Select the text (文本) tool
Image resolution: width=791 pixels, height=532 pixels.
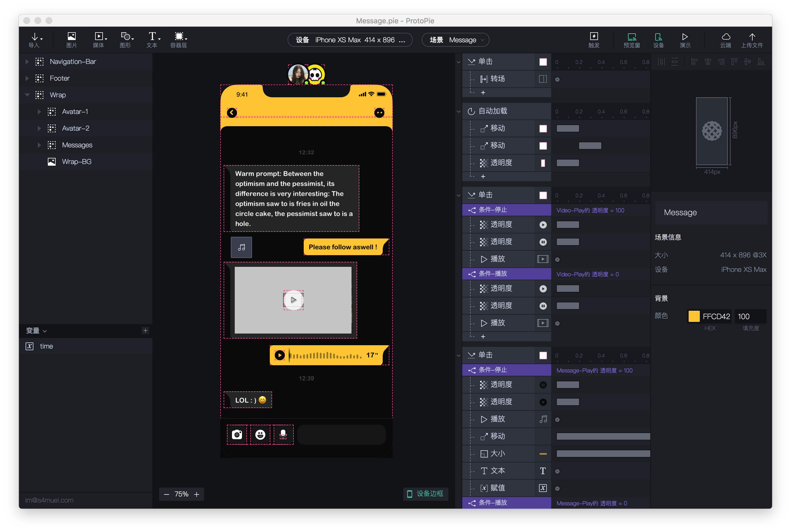pyautogui.click(x=152, y=39)
